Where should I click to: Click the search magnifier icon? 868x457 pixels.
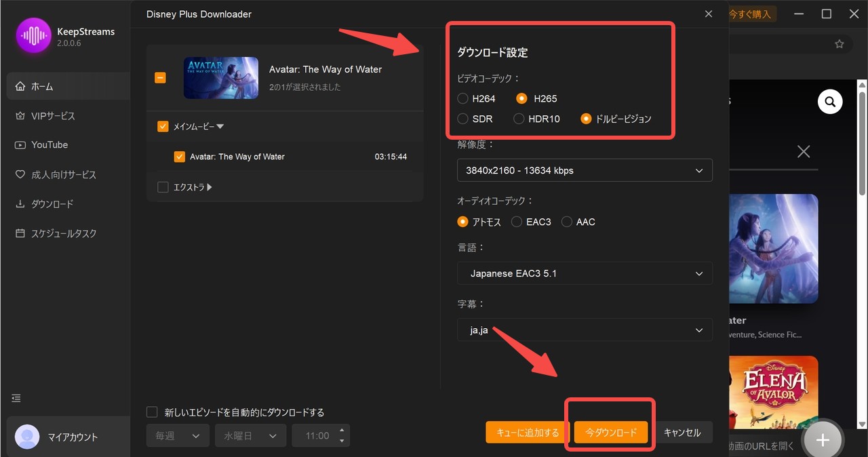tap(830, 101)
